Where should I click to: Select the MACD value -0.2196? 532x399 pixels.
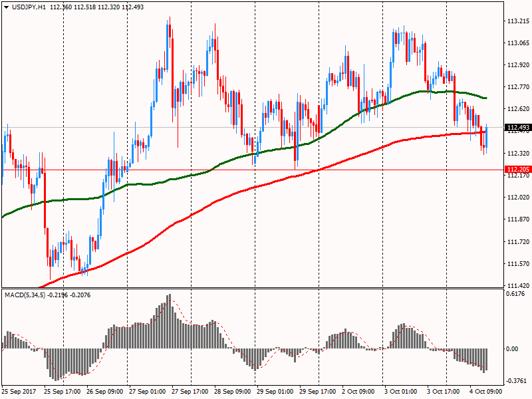coord(57,295)
